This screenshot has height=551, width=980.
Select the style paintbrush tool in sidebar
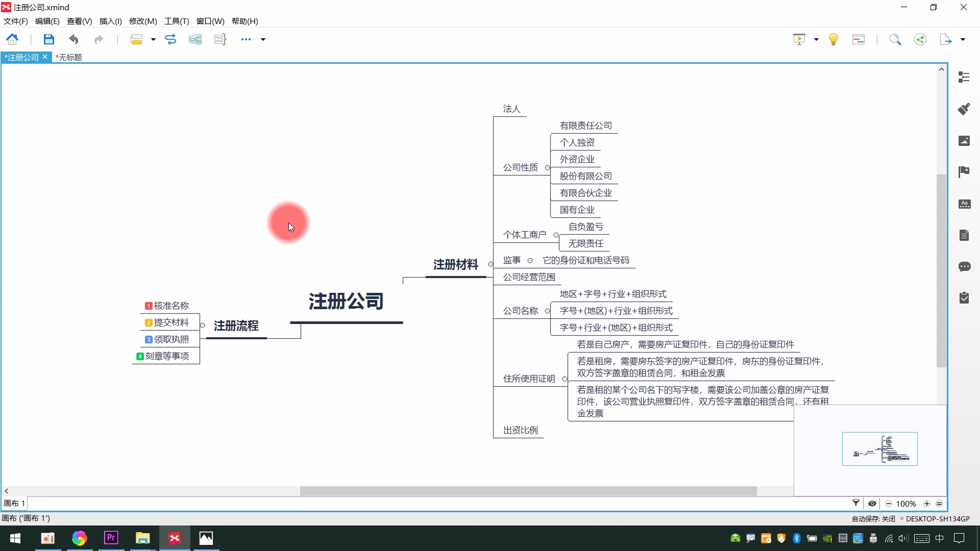(964, 109)
